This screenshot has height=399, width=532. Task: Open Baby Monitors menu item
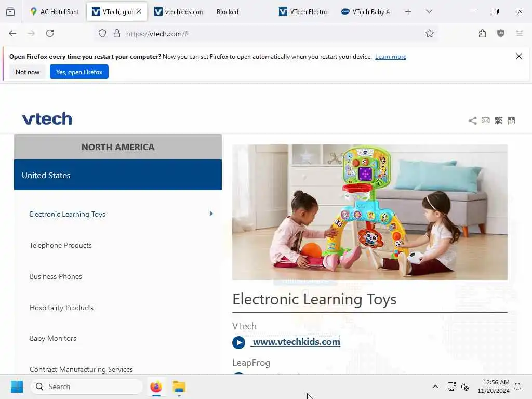coord(53,338)
